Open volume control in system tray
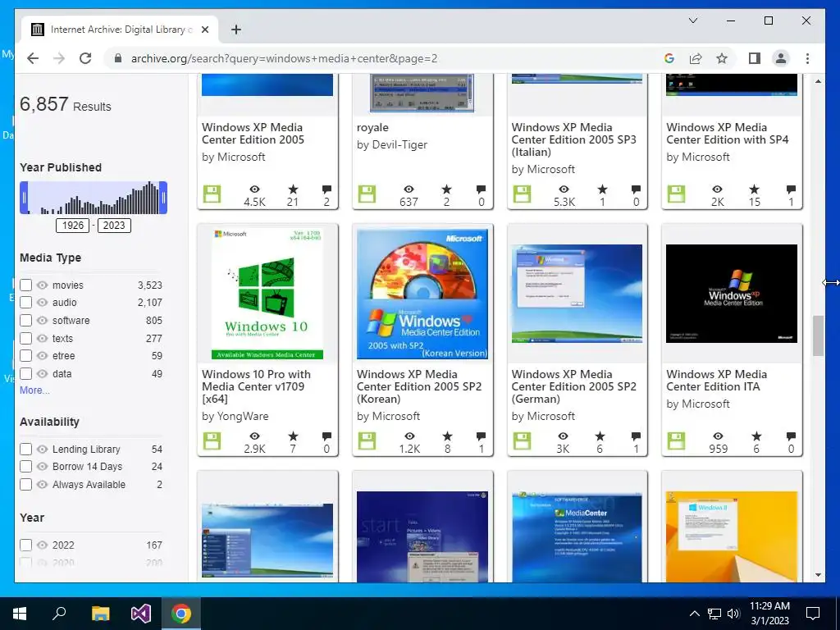Image resolution: width=840 pixels, height=630 pixels. pyautogui.click(x=733, y=614)
